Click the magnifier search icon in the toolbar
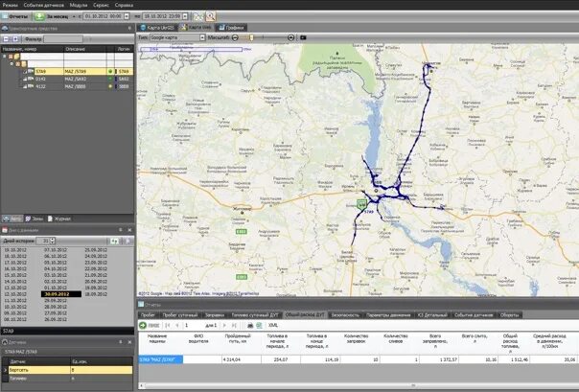 coord(211,16)
